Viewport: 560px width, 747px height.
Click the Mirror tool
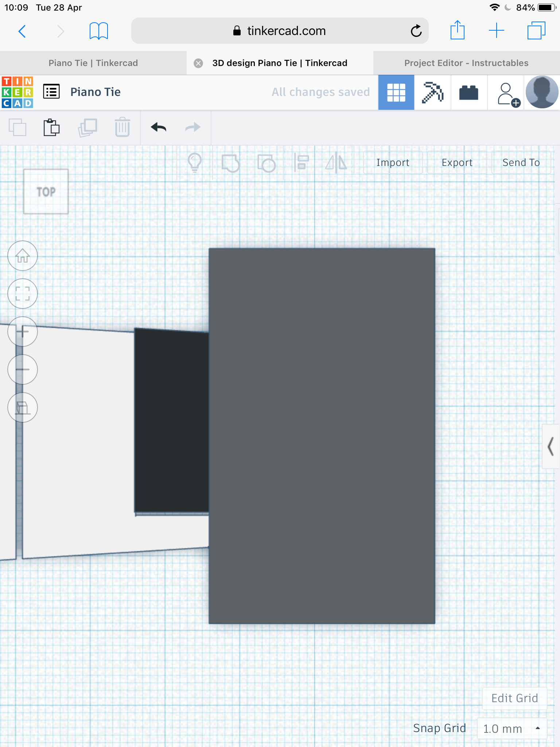[336, 163]
